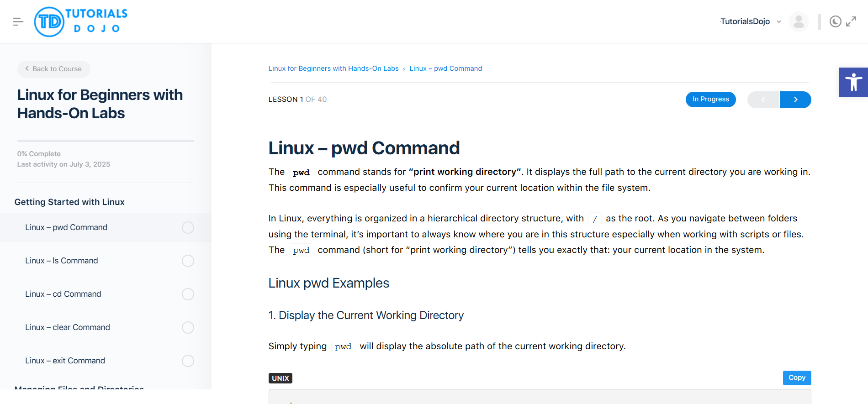Open the accessibility options icon
868x404 pixels.
[x=853, y=82]
